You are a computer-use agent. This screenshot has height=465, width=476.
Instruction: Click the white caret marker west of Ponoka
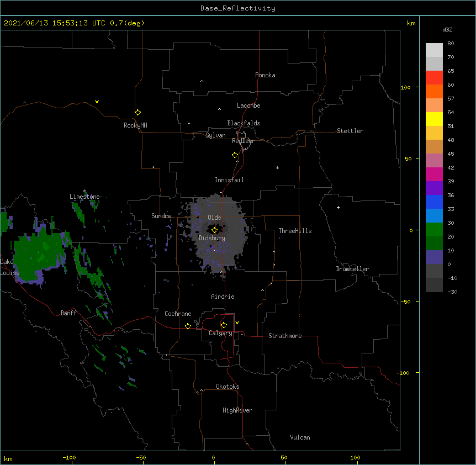tap(202, 81)
